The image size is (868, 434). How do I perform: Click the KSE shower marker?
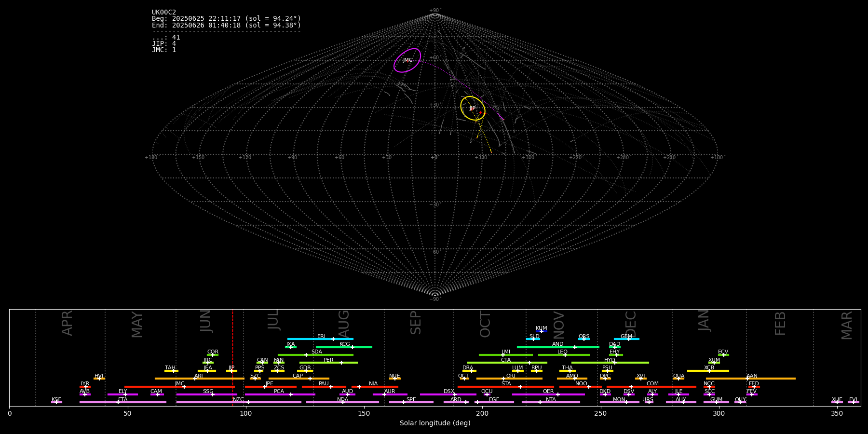[56, 402]
